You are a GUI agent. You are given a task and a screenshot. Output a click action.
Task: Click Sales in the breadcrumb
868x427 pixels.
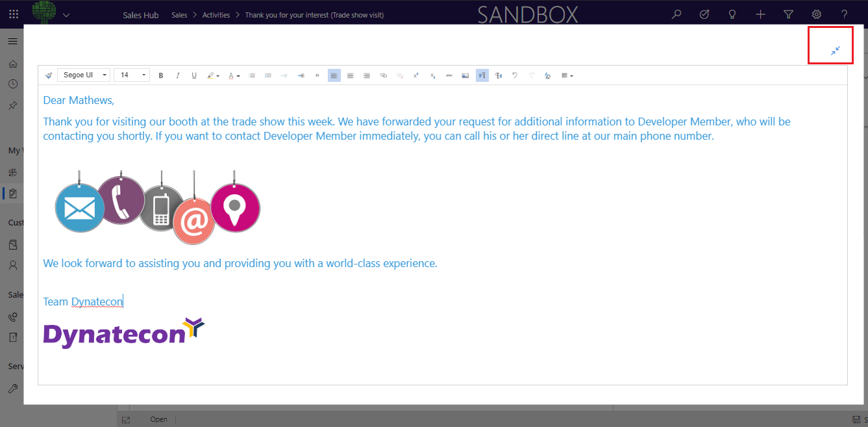[x=179, y=15]
